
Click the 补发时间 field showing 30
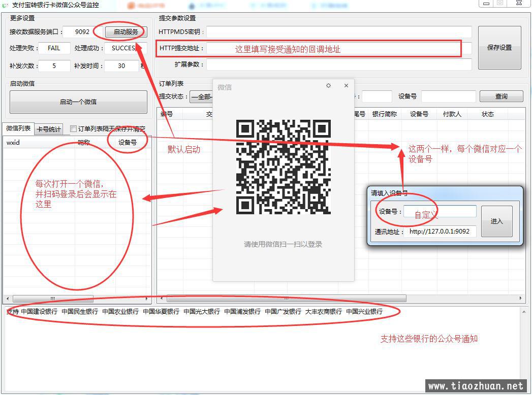122,66
